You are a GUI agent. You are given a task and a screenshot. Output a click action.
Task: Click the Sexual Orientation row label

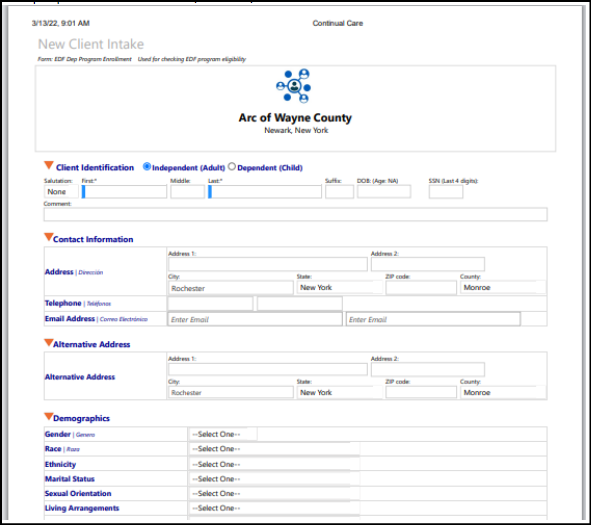click(x=78, y=494)
